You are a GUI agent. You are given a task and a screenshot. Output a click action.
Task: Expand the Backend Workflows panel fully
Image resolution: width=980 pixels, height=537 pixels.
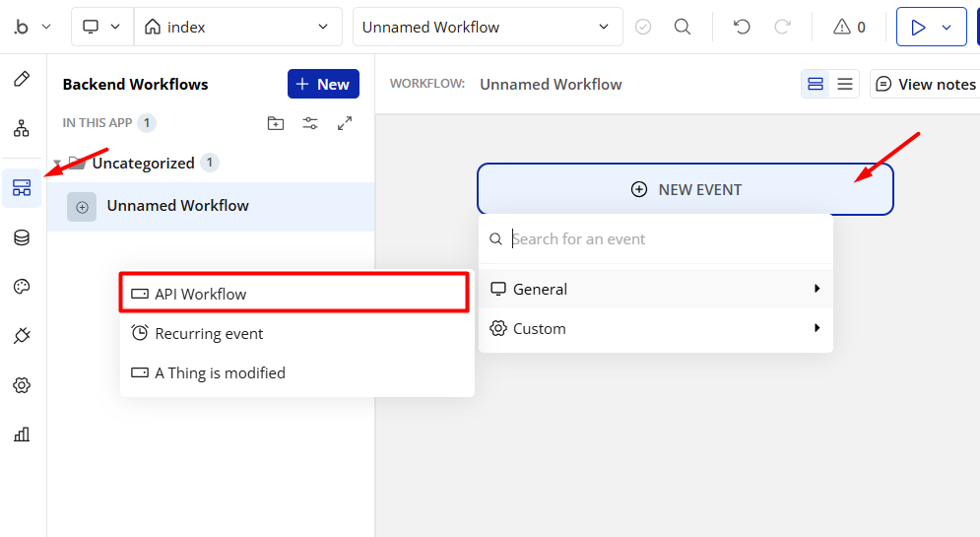345,123
